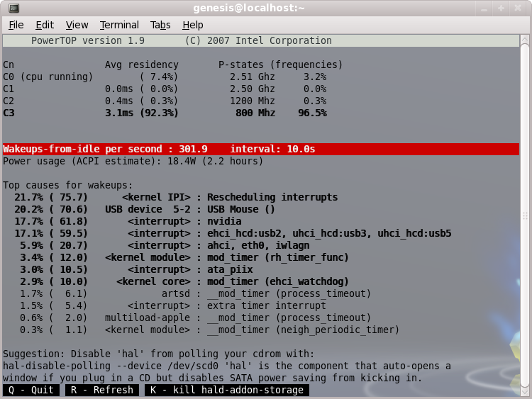This screenshot has width=532, height=399.
Task: Maximize the terminal window
Action: coord(501,8)
